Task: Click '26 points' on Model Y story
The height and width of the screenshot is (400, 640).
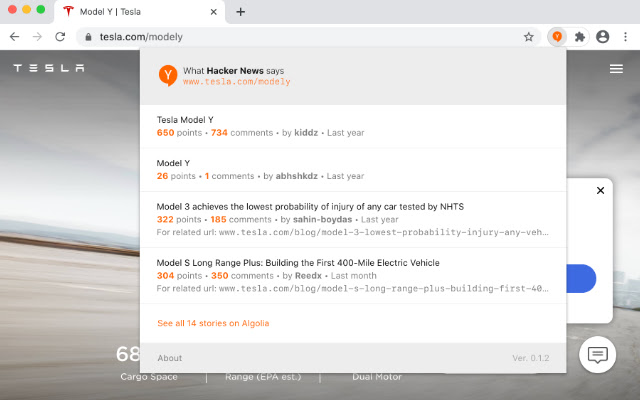Action: [x=176, y=176]
